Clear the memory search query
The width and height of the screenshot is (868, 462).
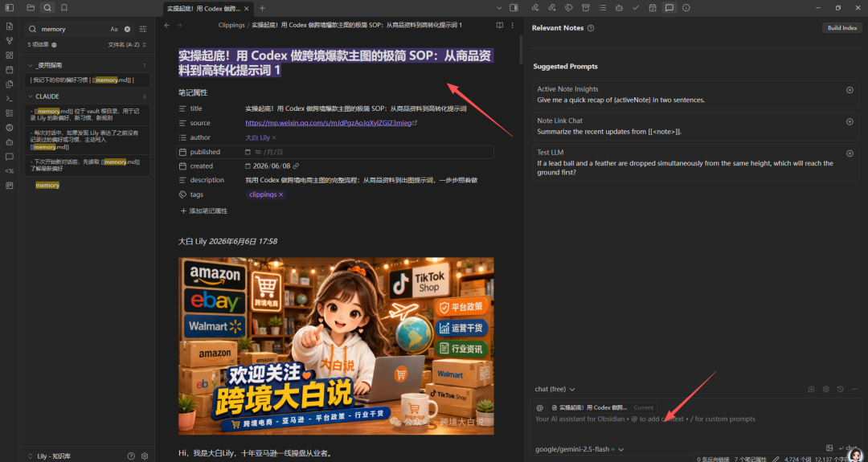[x=127, y=29]
